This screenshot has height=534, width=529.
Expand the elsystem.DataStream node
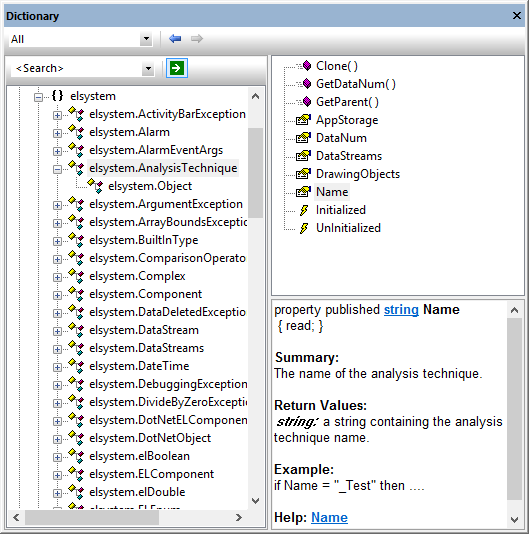coord(57,331)
